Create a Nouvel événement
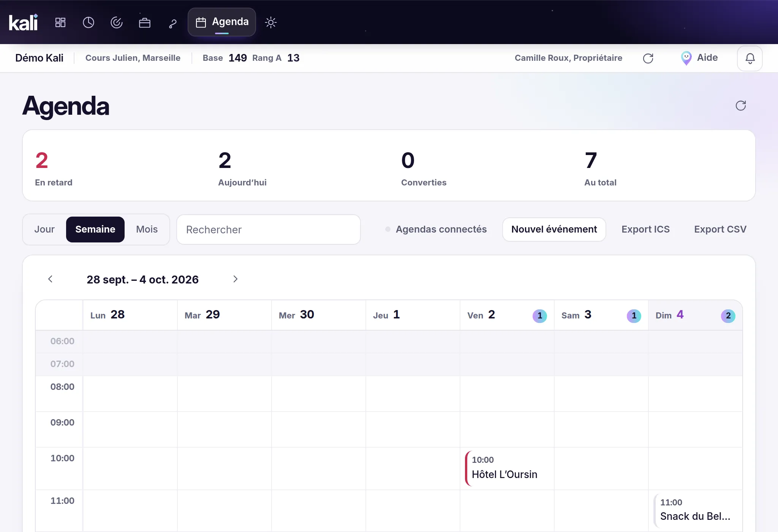This screenshot has width=778, height=532. pyautogui.click(x=554, y=229)
